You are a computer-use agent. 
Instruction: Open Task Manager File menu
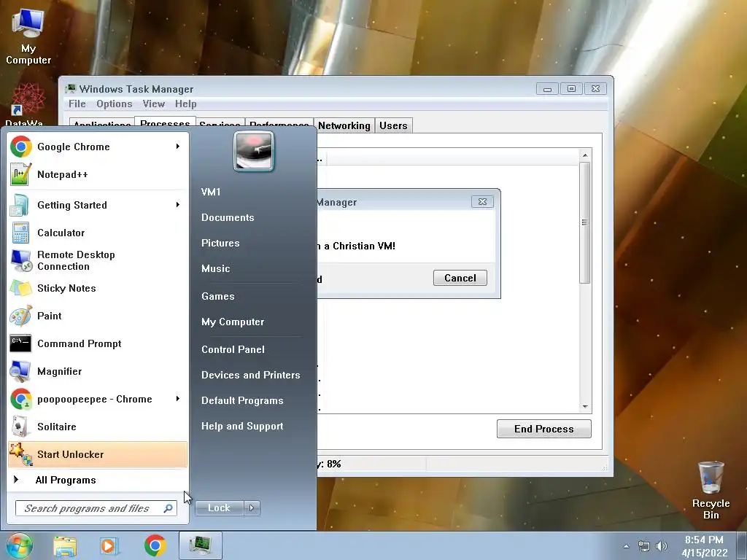77,104
